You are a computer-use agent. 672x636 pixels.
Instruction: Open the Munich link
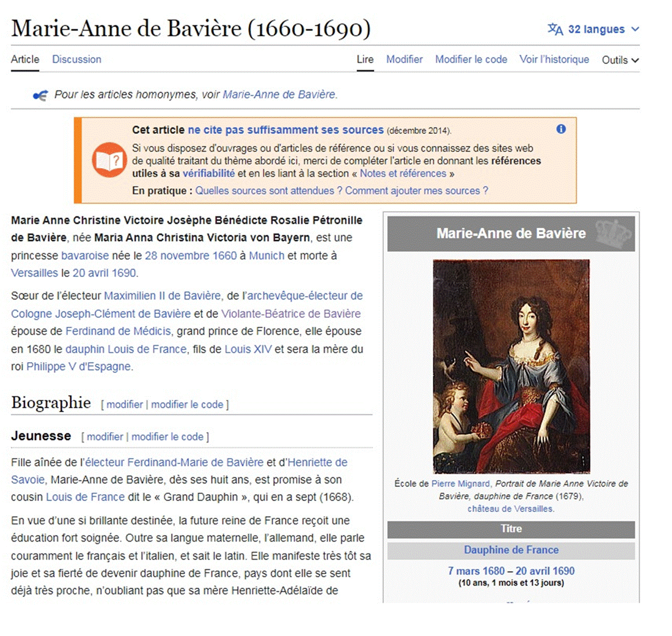pyautogui.click(x=266, y=255)
